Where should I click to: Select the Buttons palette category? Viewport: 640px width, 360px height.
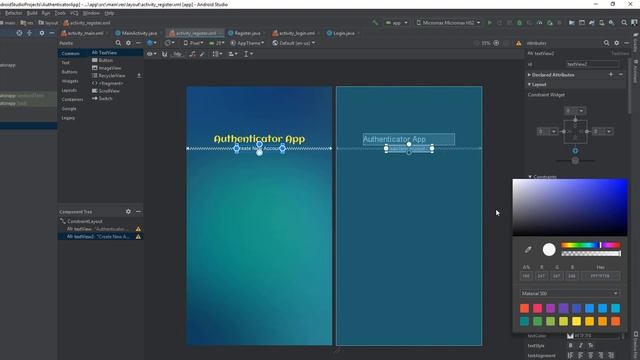click(x=69, y=72)
